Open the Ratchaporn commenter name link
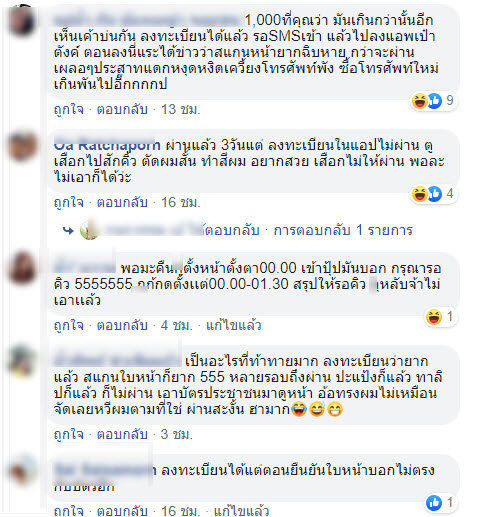This screenshot has height=517, width=490. (107, 145)
